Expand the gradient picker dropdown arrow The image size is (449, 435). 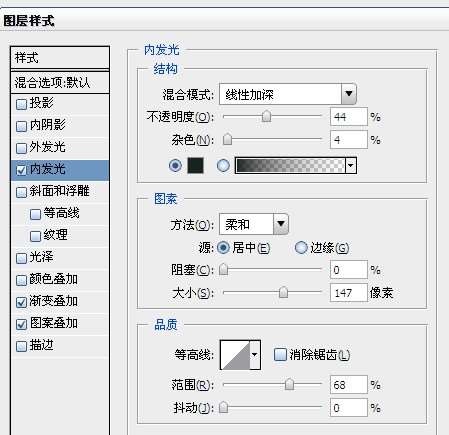(351, 165)
